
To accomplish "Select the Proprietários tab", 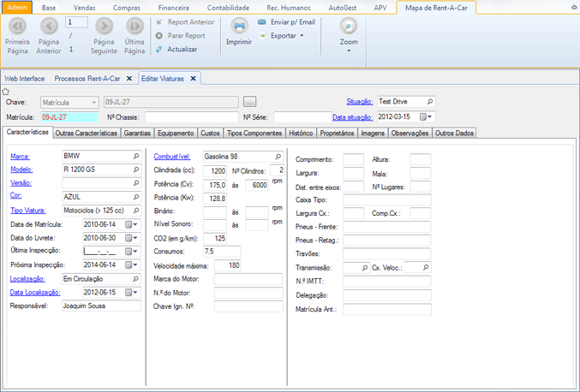I will pyautogui.click(x=337, y=134).
